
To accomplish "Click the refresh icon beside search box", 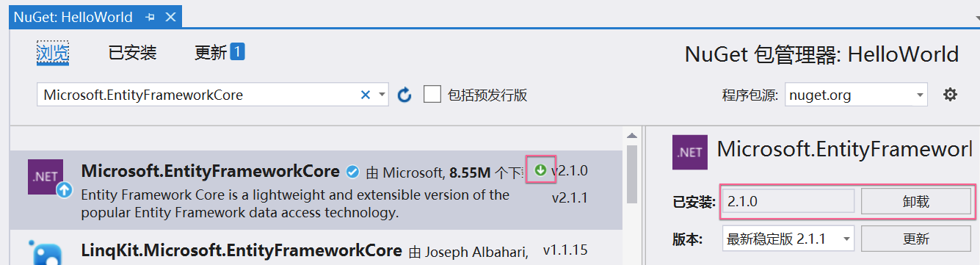I will 404,95.
